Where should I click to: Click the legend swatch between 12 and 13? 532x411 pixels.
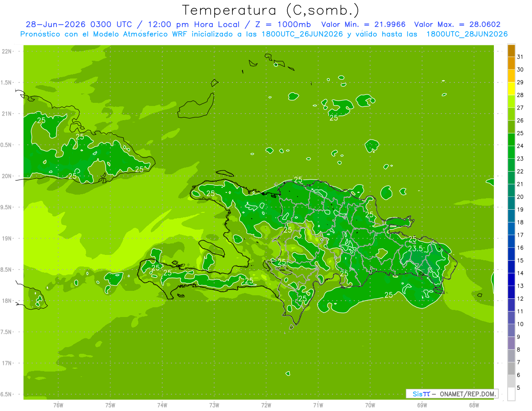click(511, 292)
